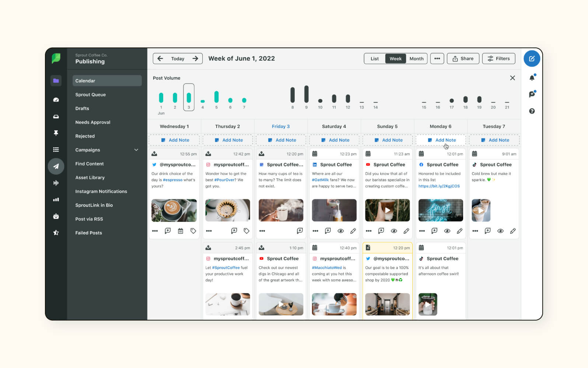Open latte art thumbnail on Wednesday post
Screen dimensions: 588x368
174,210
